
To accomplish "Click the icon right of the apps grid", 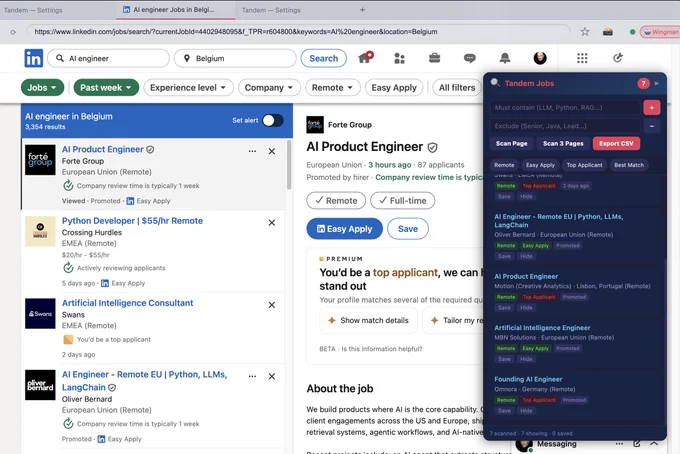I will [618, 58].
